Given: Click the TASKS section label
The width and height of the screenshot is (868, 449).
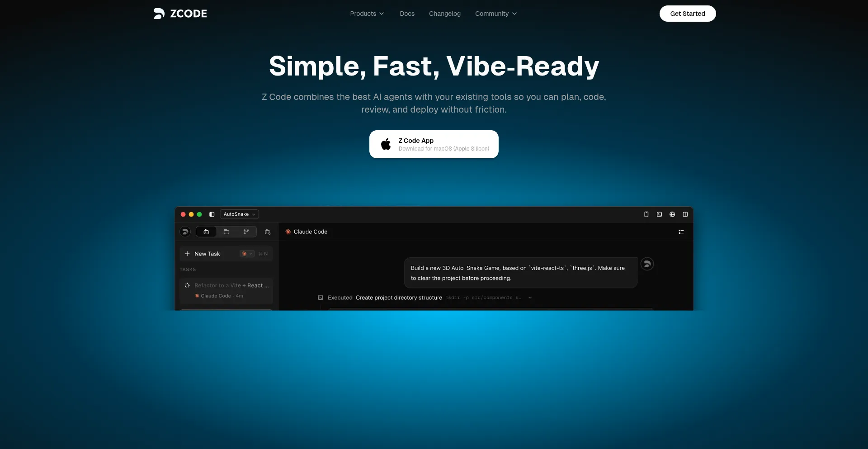Looking at the screenshot, I should tap(188, 269).
